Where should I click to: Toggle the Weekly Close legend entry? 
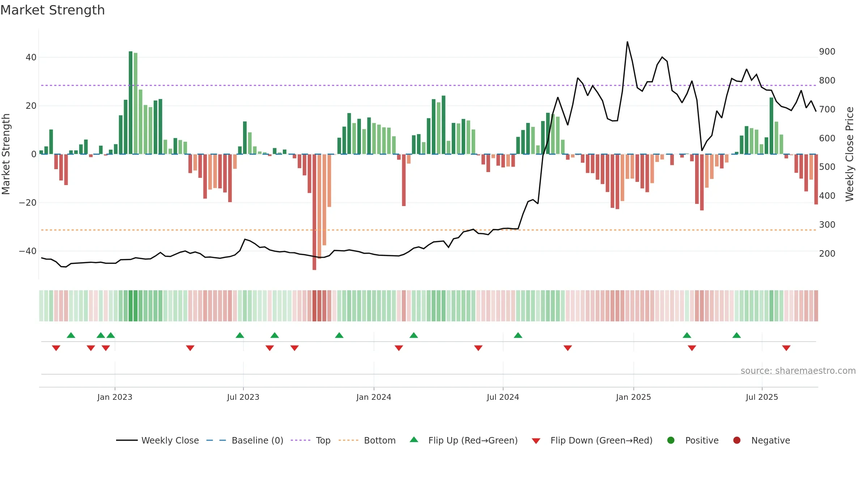[157, 440]
